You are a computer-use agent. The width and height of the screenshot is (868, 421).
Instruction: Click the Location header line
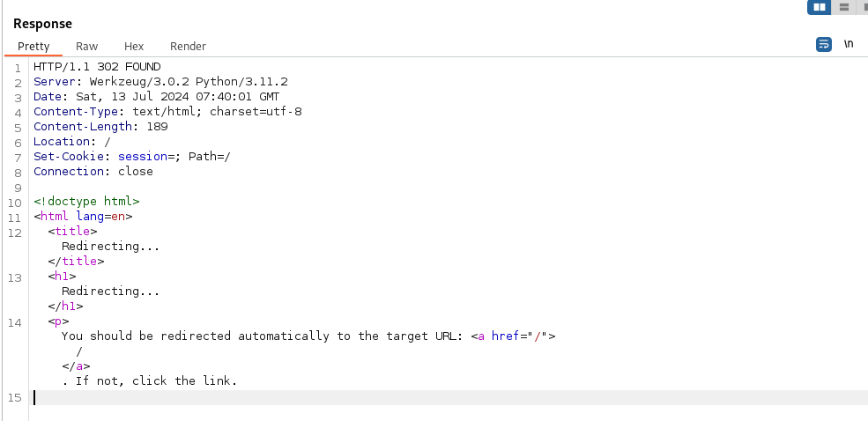coord(71,142)
